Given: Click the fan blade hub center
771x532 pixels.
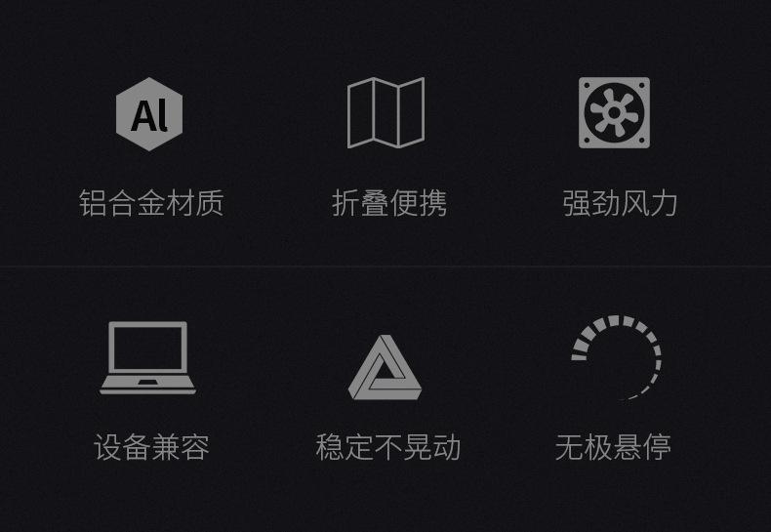Looking at the screenshot, I should [x=614, y=112].
